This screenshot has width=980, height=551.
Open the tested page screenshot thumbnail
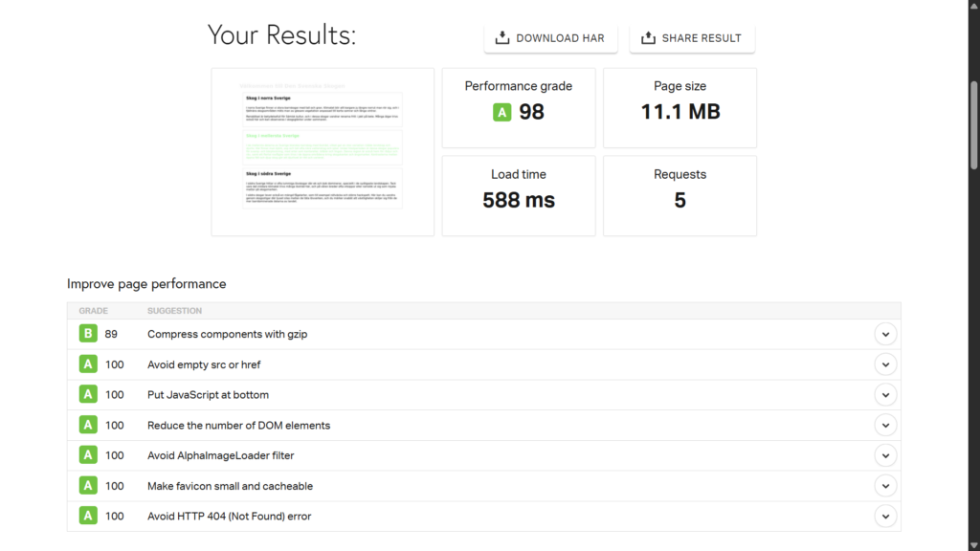pos(323,151)
